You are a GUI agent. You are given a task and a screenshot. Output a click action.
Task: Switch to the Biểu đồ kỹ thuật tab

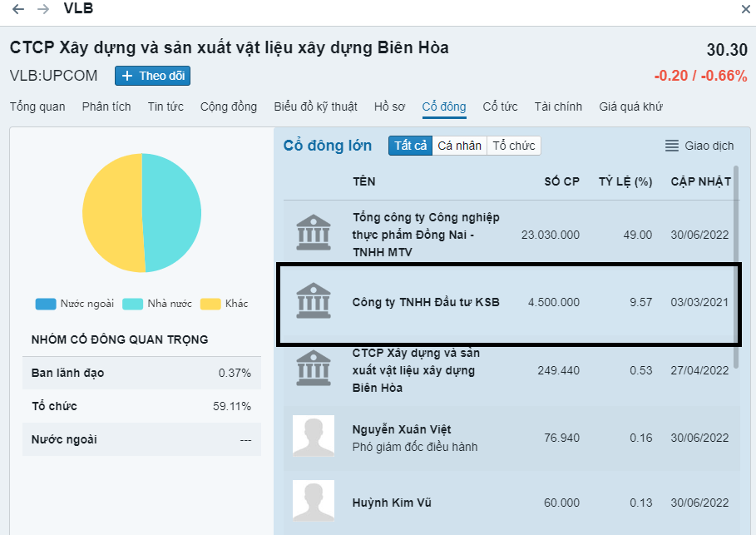[x=315, y=107]
